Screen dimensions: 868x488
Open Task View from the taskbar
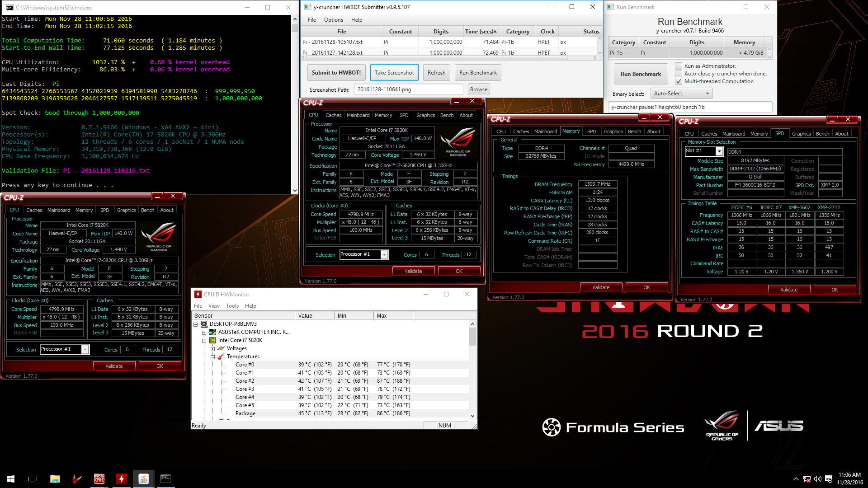point(33,479)
